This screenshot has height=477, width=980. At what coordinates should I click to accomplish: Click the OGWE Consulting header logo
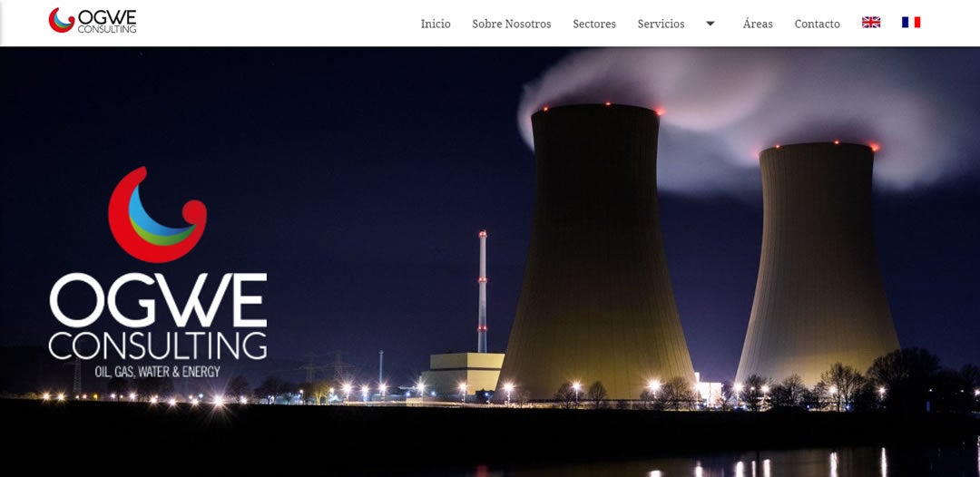[x=93, y=21]
